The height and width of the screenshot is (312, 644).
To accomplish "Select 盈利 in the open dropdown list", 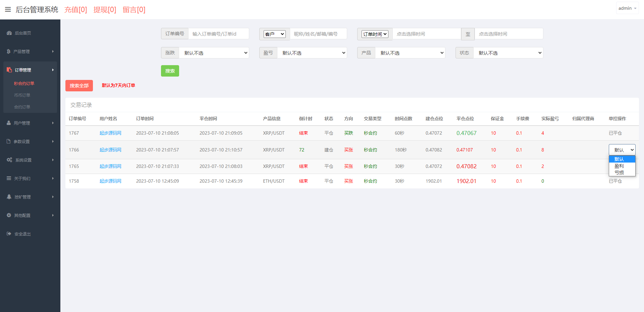I will tap(619, 166).
